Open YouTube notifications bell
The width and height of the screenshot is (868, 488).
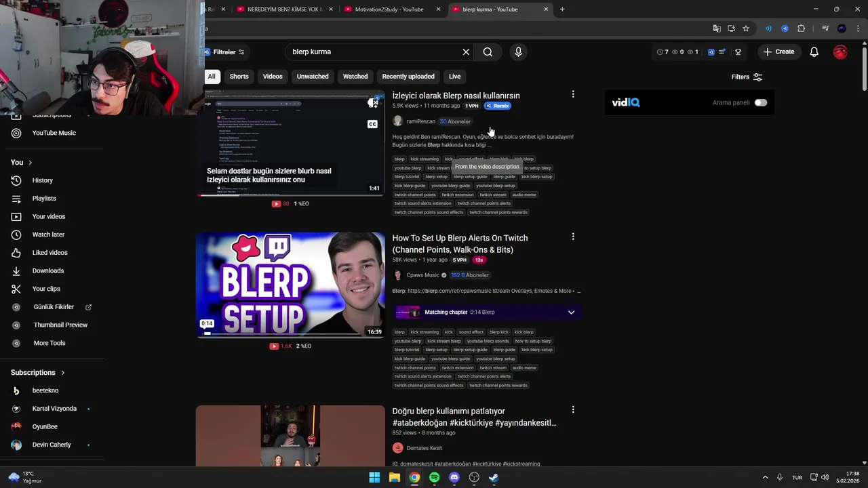(814, 52)
